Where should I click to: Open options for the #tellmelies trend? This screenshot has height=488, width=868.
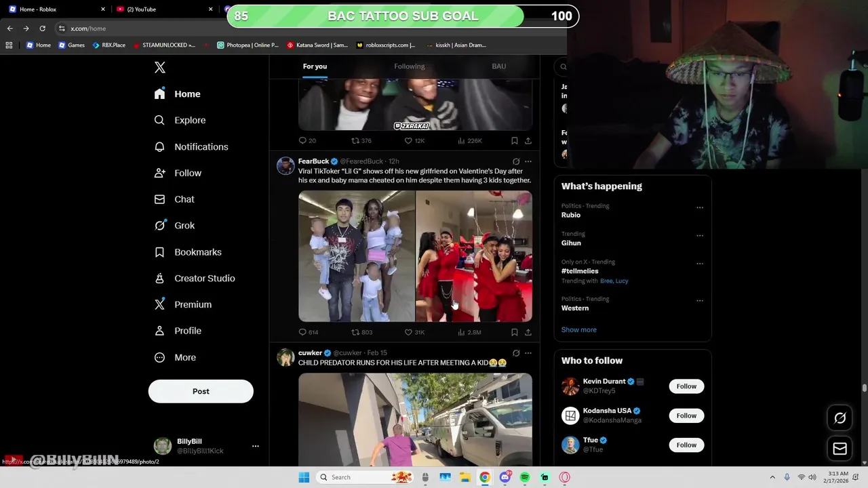[700, 264]
